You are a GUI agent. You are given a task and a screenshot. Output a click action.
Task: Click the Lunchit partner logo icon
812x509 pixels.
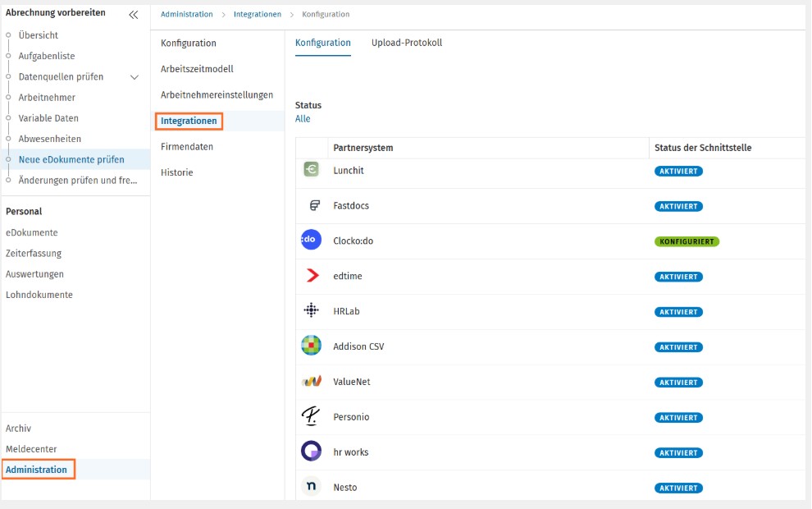[x=311, y=169]
